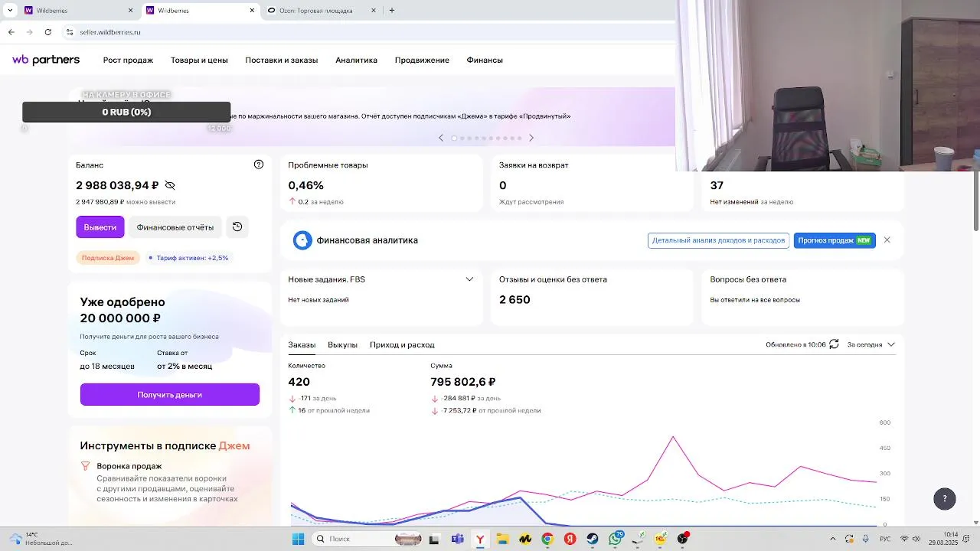Click the Подписка Джем badge
The width and height of the screenshot is (980, 551).
tap(108, 258)
